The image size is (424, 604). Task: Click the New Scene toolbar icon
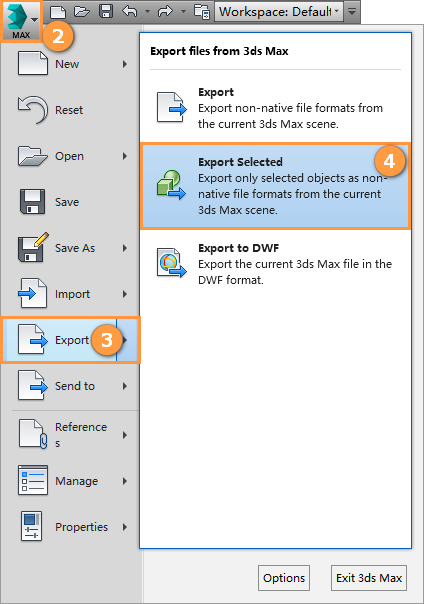pyautogui.click(x=58, y=12)
